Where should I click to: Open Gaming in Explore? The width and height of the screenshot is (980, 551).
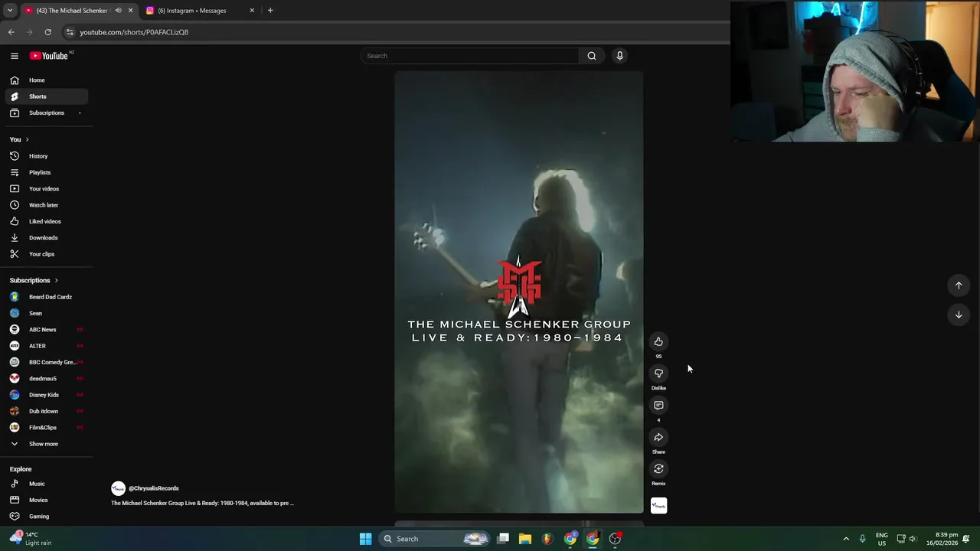click(x=47, y=516)
